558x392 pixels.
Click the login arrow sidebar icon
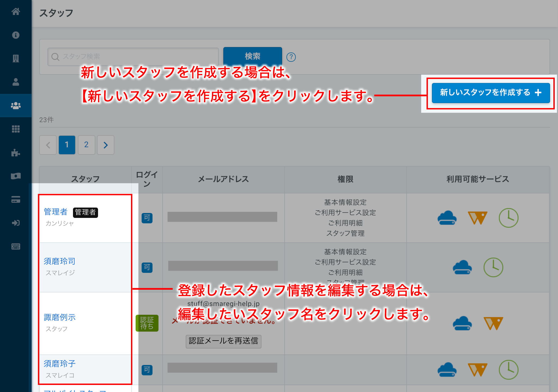(16, 223)
